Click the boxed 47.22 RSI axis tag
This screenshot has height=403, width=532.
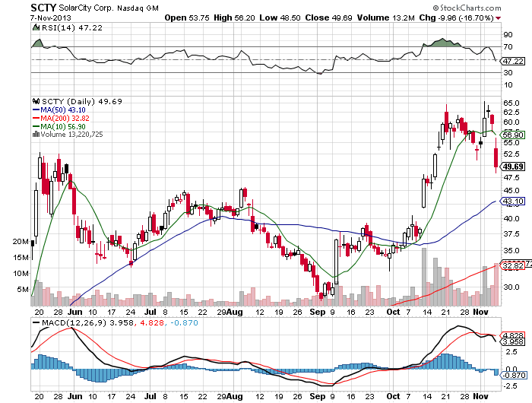[513, 61]
